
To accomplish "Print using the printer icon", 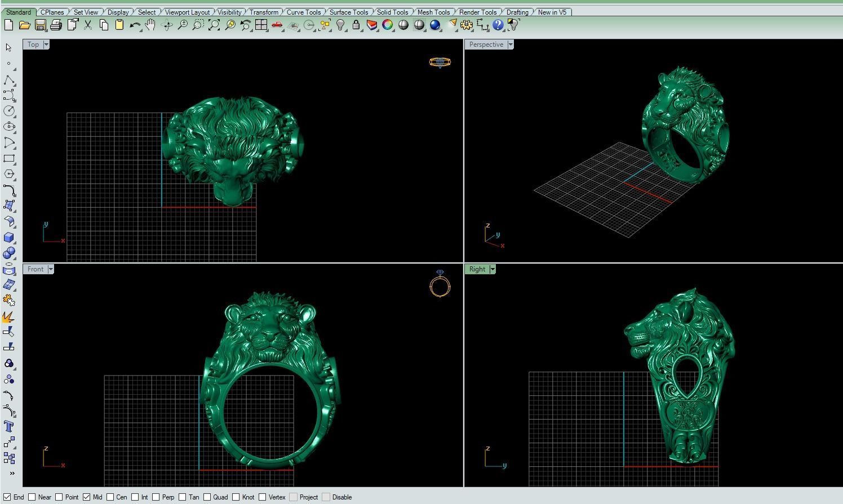I will click(56, 25).
